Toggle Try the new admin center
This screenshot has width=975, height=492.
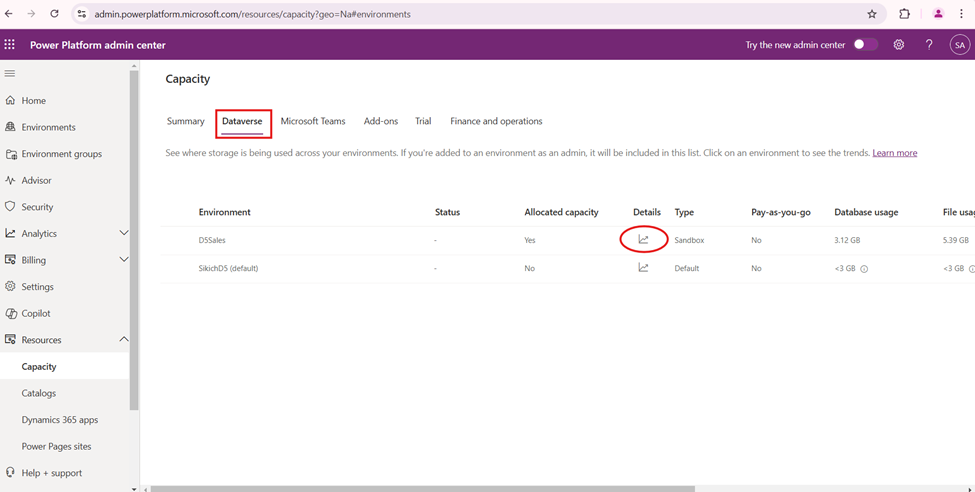click(x=865, y=45)
